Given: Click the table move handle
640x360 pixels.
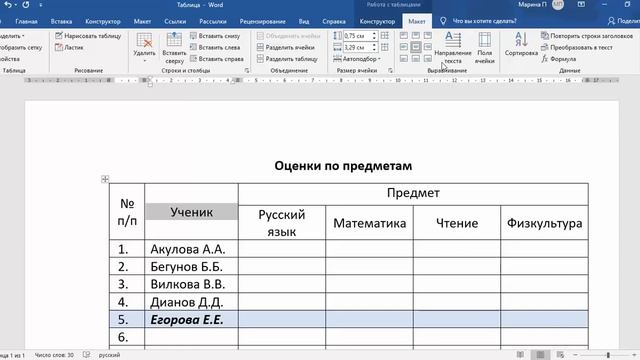Looking at the screenshot, I should (x=105, y=179).
